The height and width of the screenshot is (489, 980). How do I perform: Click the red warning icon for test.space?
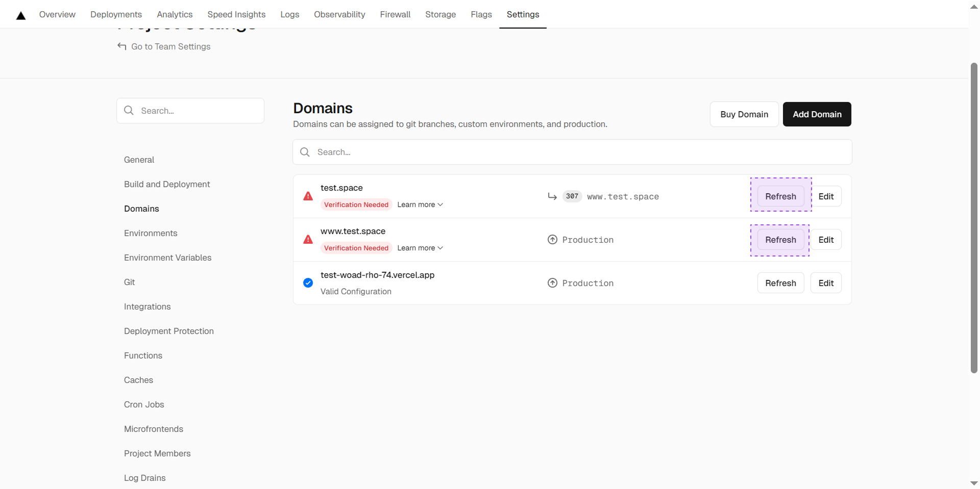coord(308,196)
